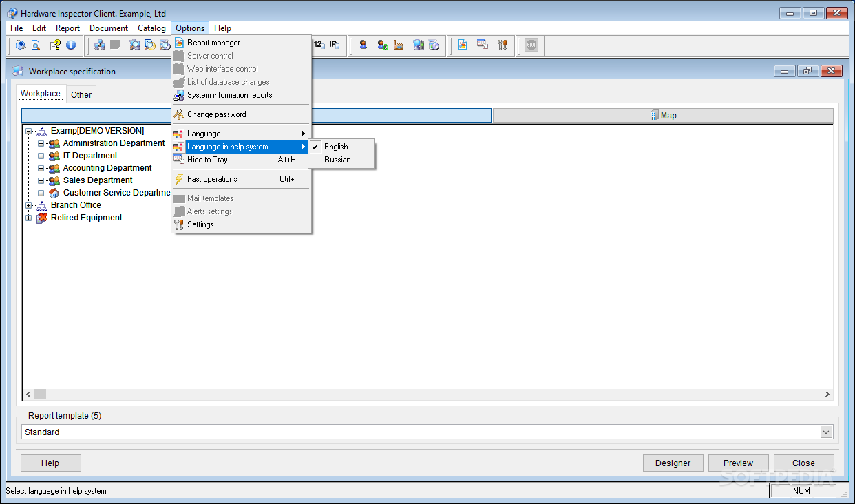Screen dimensions: 855x504
Task: Click the window with cursor toolbar icon
Action: click(483, 45)
